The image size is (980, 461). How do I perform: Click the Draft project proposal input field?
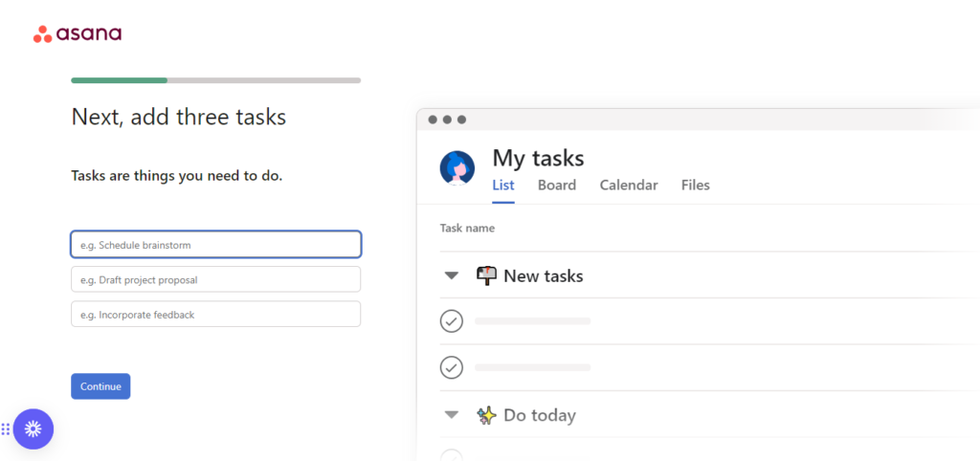(x=215, y=279)
